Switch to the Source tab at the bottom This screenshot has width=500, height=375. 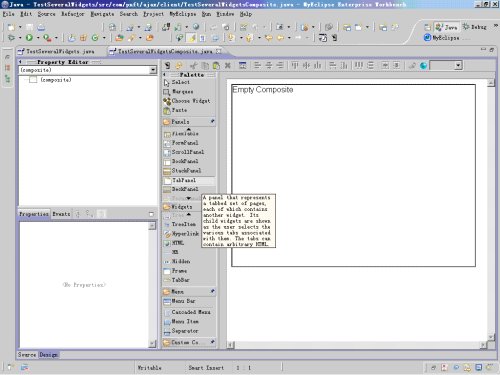pyautogui.click(x=27, y=355)
